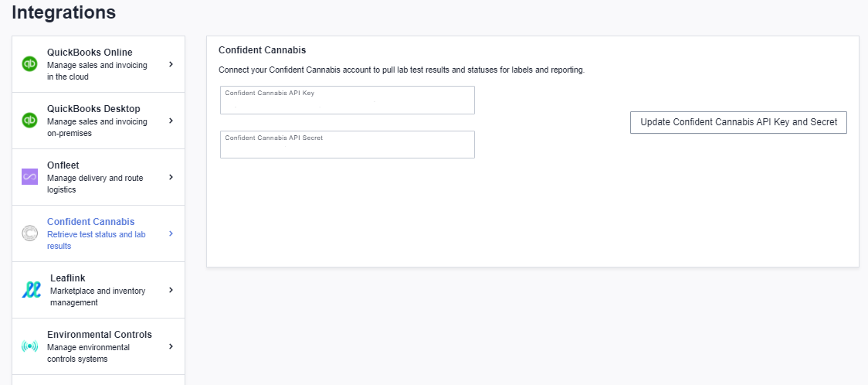The height and width of the screenshot is (385, 868).
Task: Click the Retrieve test status description link
Action: [97, 240]
